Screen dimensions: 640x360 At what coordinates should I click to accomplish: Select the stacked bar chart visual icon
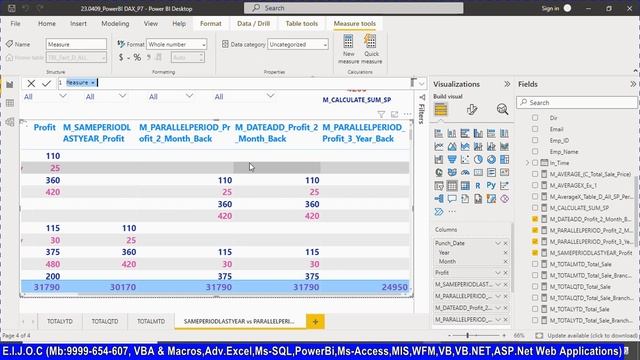pos(439,133)
